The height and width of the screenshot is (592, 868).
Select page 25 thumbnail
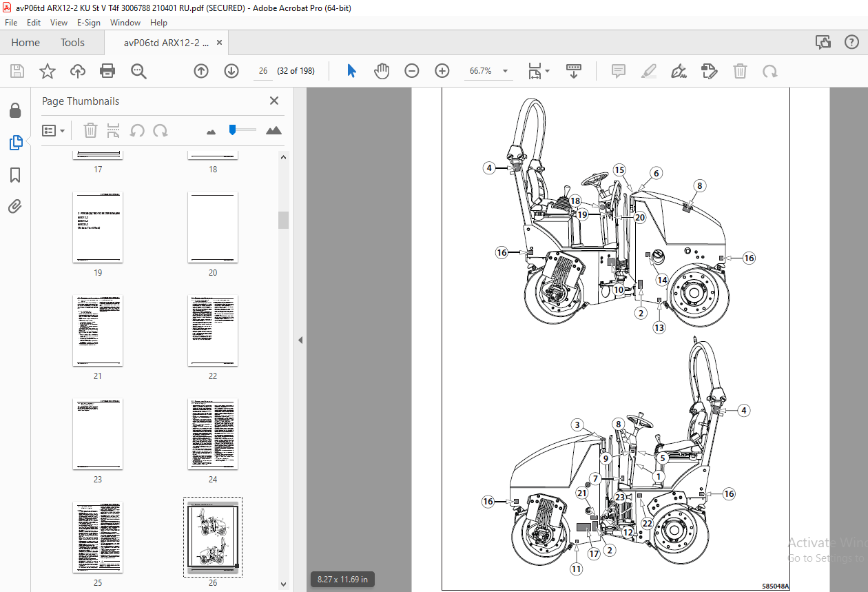coord(98,538)
